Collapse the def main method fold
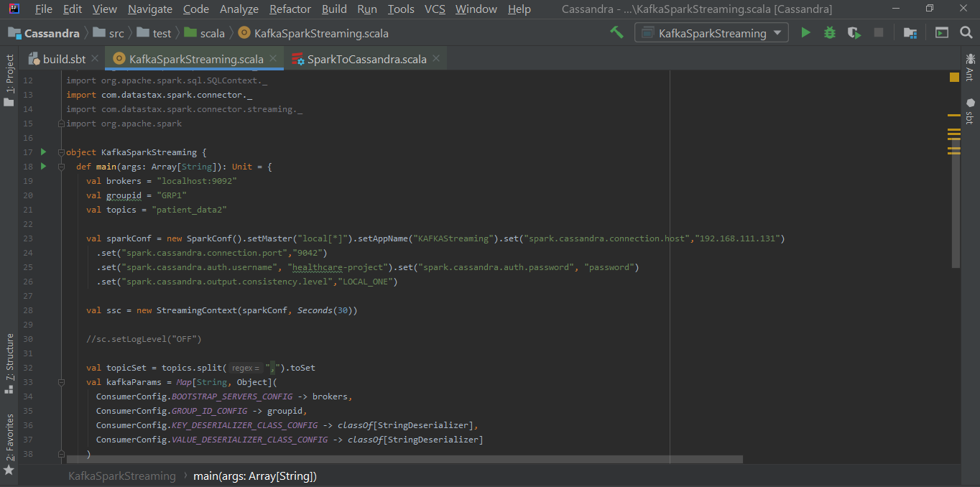This screenshot has height=487, width=980. 61,167
